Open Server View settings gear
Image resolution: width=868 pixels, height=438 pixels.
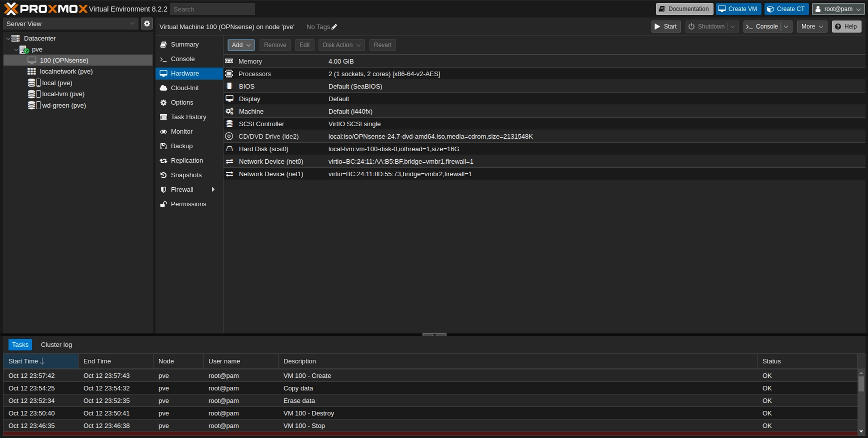[x=146, y=24]
